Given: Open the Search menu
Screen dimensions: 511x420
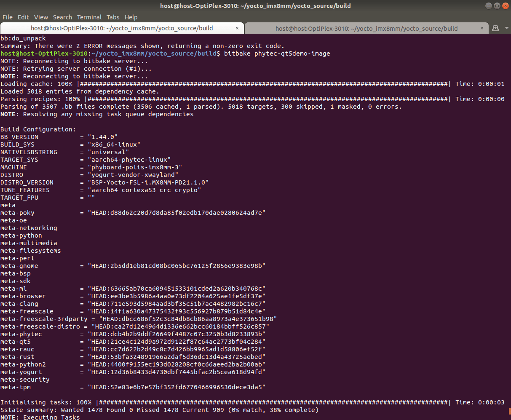Looking at the screenshot, I should pos(62,17).
